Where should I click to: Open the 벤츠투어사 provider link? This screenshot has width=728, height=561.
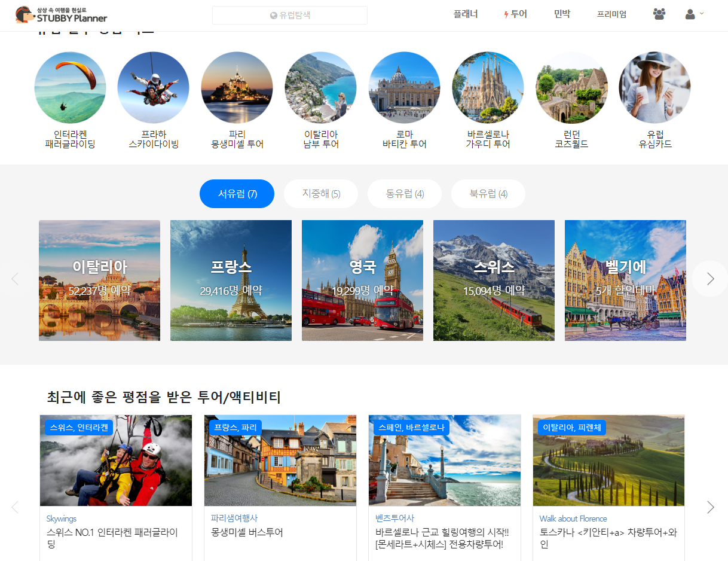395,519
